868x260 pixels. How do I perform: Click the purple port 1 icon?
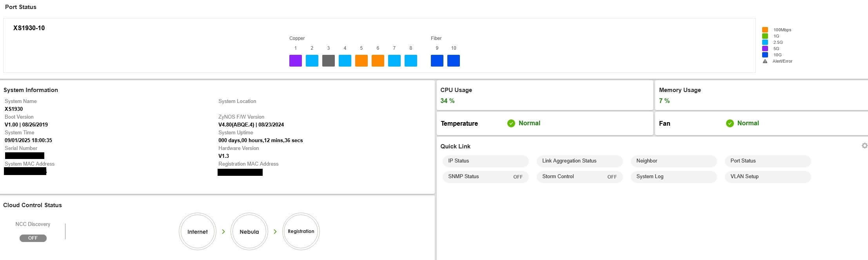(295, 61)
